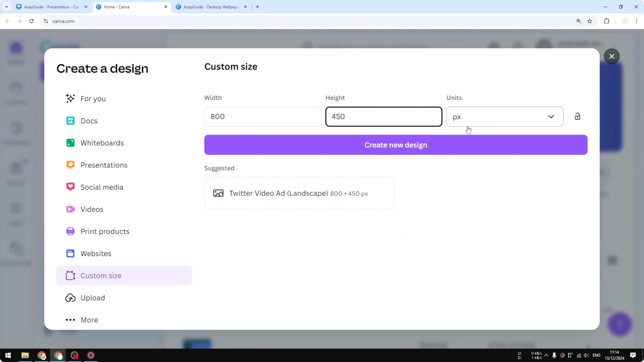Close the Create a design dialog
Screen dimensions: 644x362
(x=612, y=56)
